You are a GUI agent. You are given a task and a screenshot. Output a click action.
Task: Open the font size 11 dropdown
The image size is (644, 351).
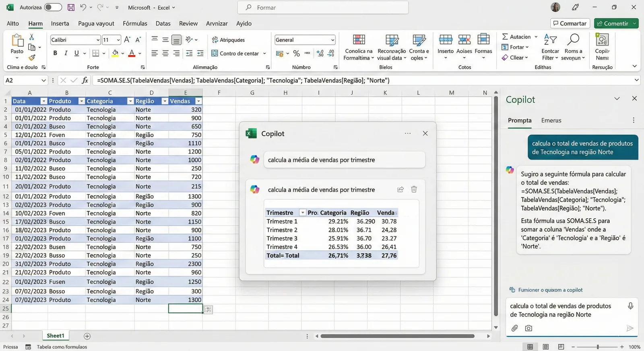[x=118, y=40]
